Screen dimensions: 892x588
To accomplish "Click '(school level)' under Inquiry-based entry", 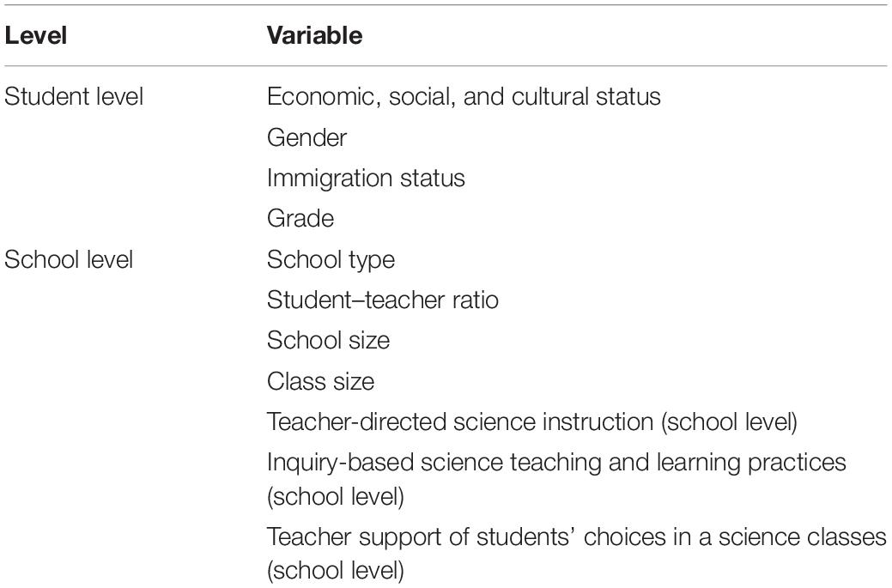I will (335, 497).
